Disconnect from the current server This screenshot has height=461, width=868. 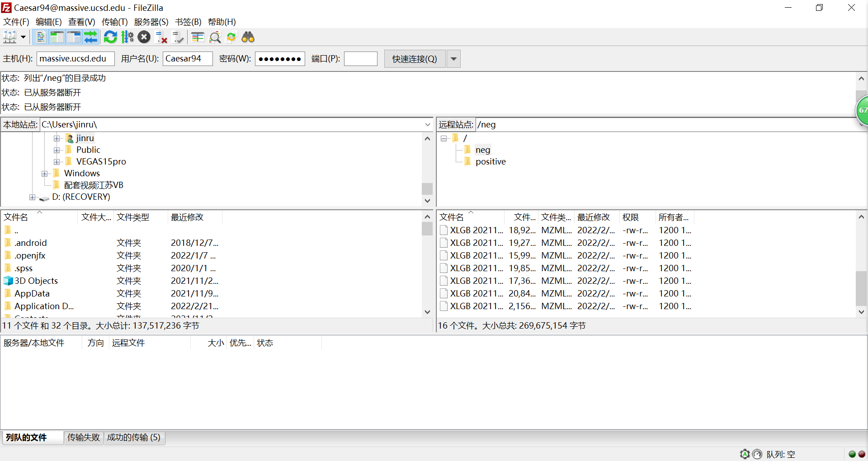tap(161, 37)
